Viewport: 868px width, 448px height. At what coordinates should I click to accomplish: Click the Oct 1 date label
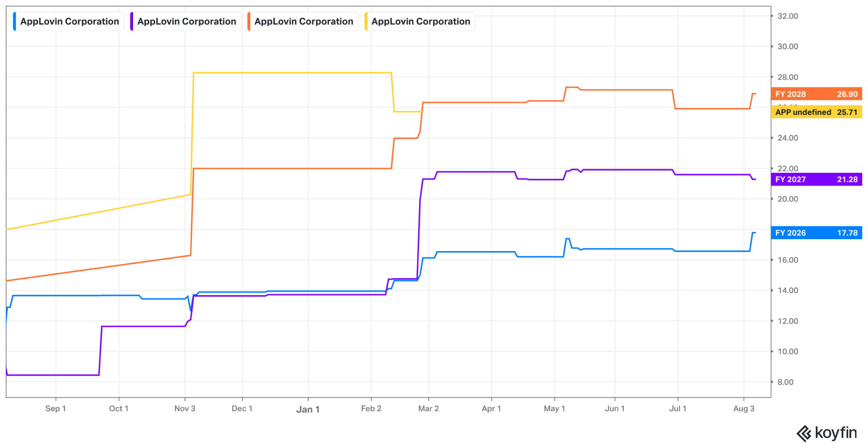(119, 409)
